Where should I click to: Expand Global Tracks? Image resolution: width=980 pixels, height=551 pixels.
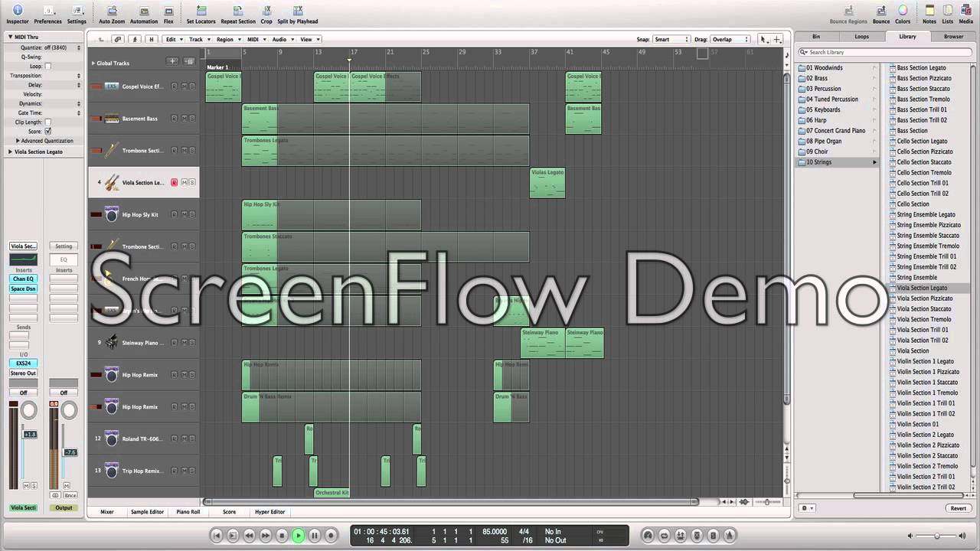(x=93, y=63)
